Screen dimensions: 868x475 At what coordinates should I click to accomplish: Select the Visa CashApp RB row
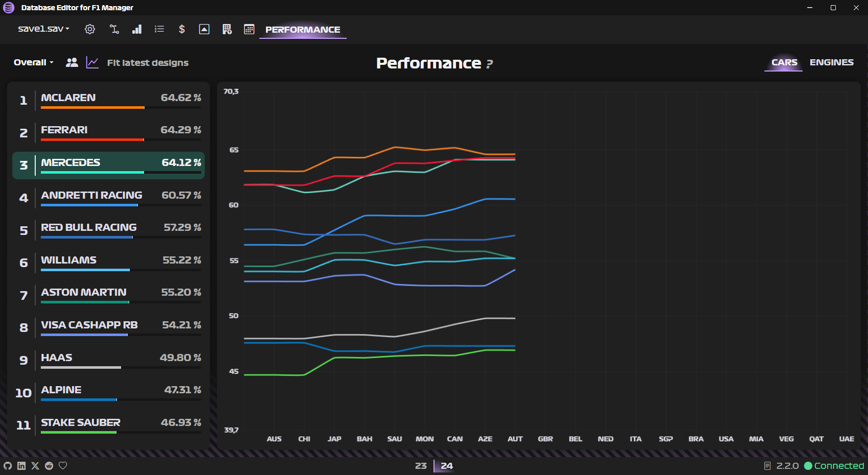coord(109,328)
